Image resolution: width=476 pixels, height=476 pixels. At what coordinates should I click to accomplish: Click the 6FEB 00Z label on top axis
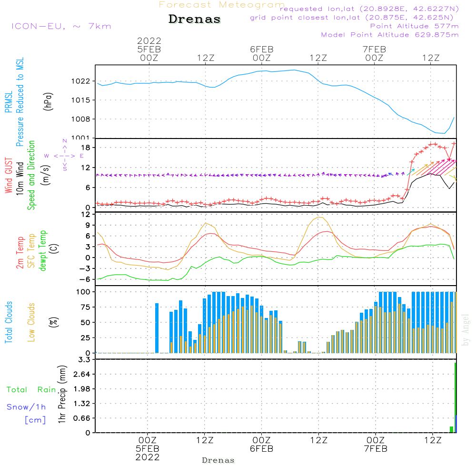(261, 53)
